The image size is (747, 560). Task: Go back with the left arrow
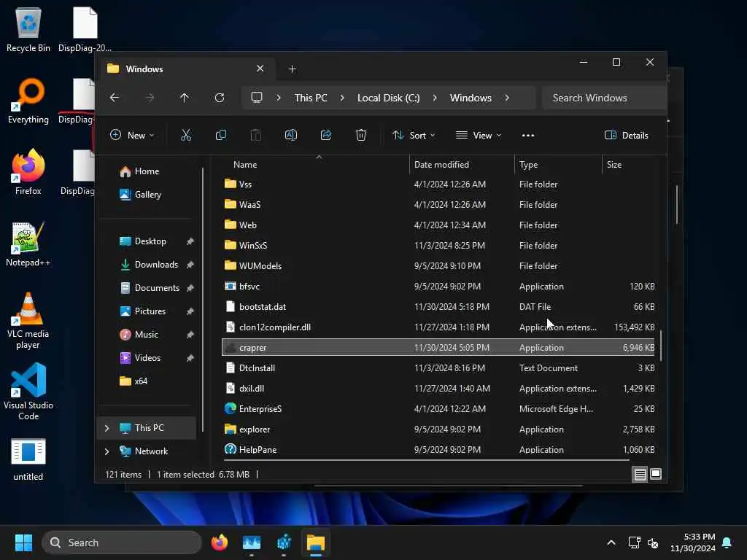click(x=115, y=98)
